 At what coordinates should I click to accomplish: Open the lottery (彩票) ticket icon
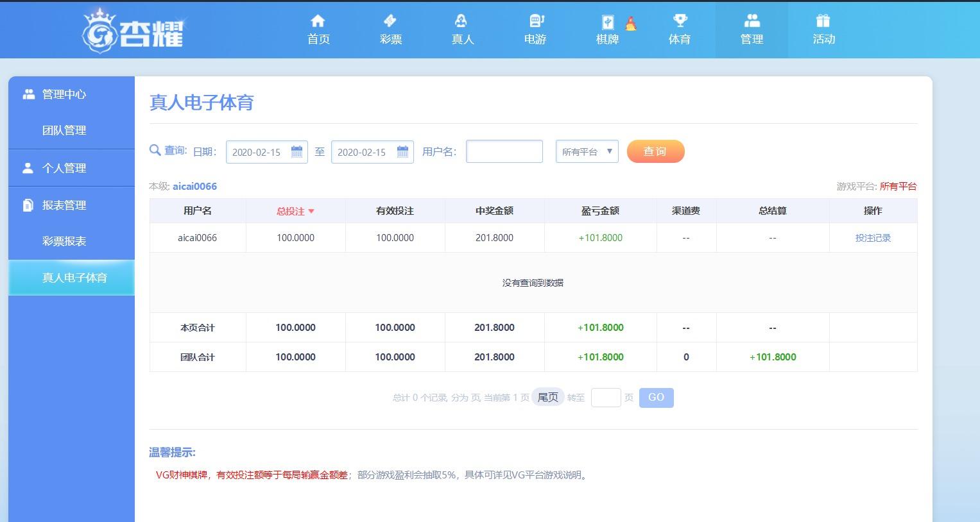pyautogui.click(x=390, y=21)
